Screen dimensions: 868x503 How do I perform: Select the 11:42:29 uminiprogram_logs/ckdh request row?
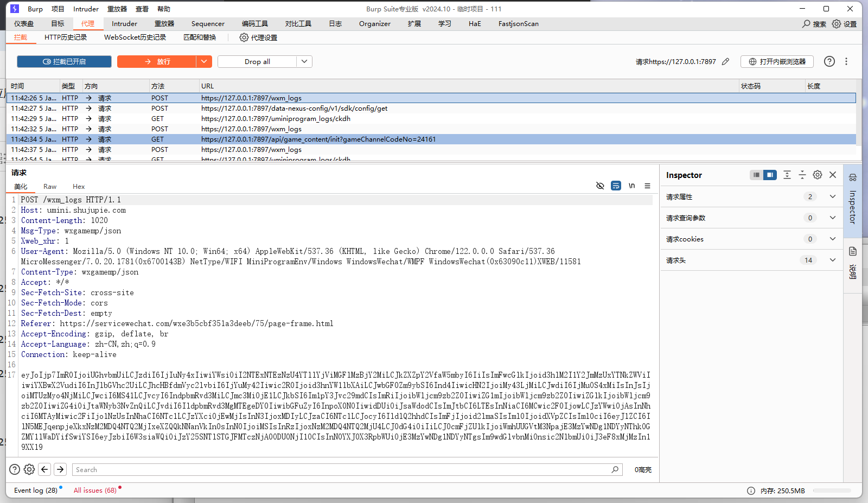click(431, 119)
